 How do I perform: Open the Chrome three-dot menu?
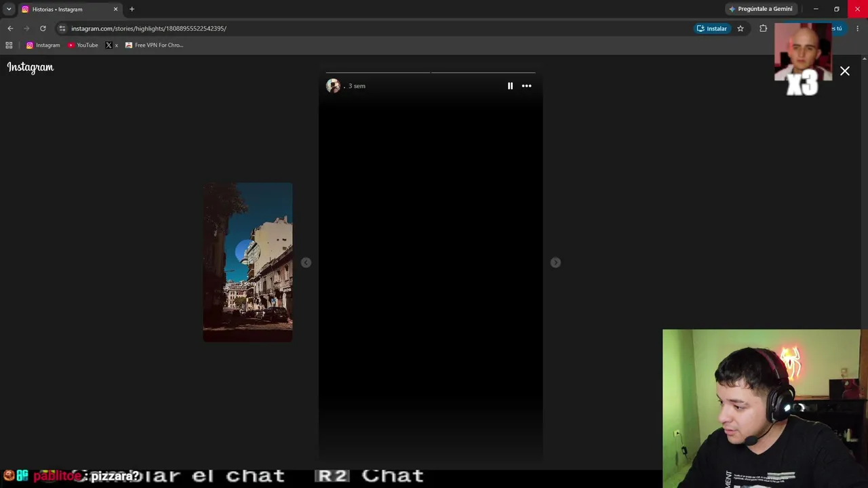click(x=857, y=28)
